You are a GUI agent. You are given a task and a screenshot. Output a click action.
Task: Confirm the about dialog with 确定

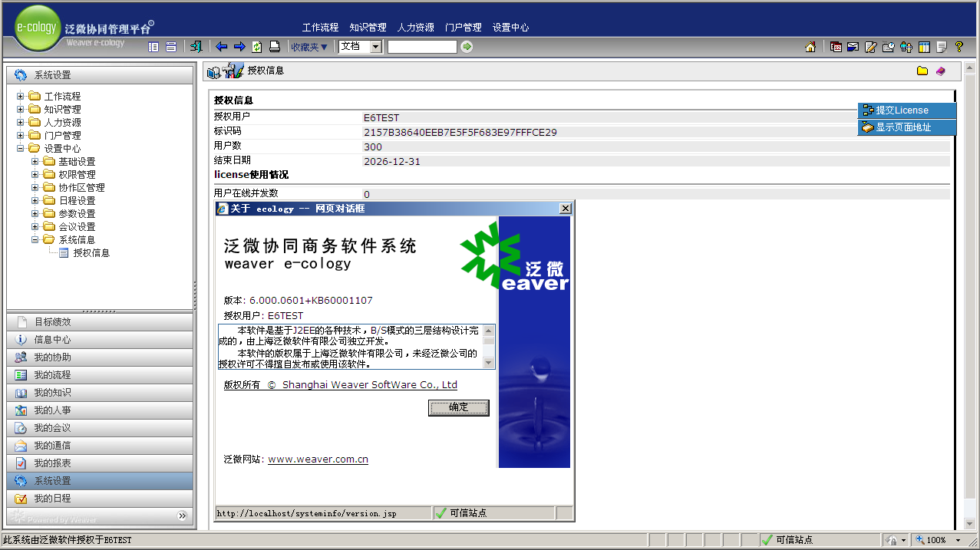pos(459,407)
